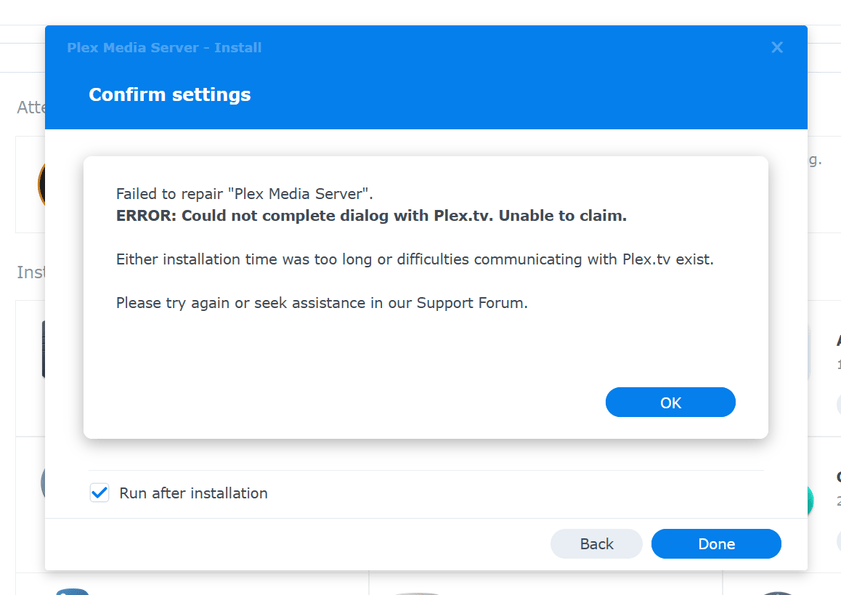This screenshot has height=595, width=841.
Task: Click the Failed to repair message text
Action: [244, 194]
